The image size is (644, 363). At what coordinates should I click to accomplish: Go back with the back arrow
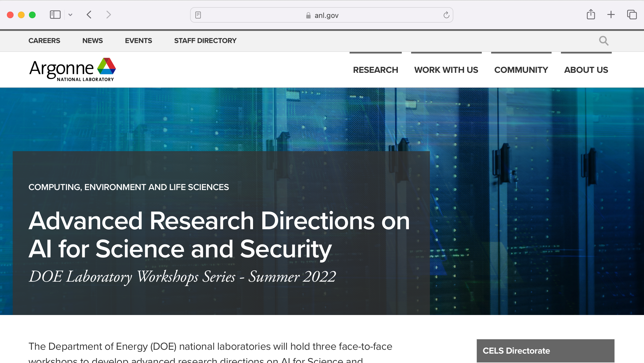pos(89,15)
